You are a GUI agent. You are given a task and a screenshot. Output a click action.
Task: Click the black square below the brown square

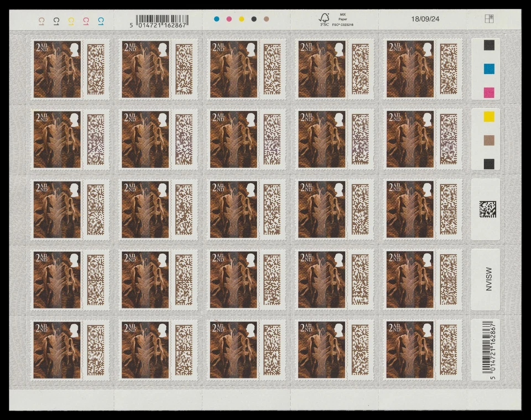coord(489,164)
